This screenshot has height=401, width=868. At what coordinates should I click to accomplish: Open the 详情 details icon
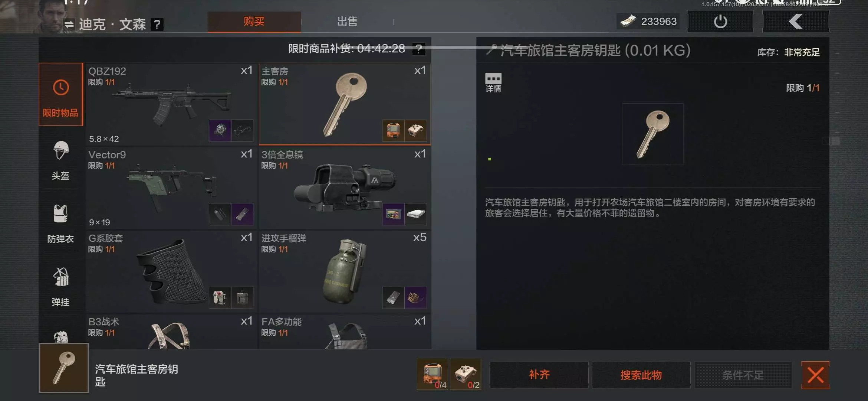tap(493, 82)
